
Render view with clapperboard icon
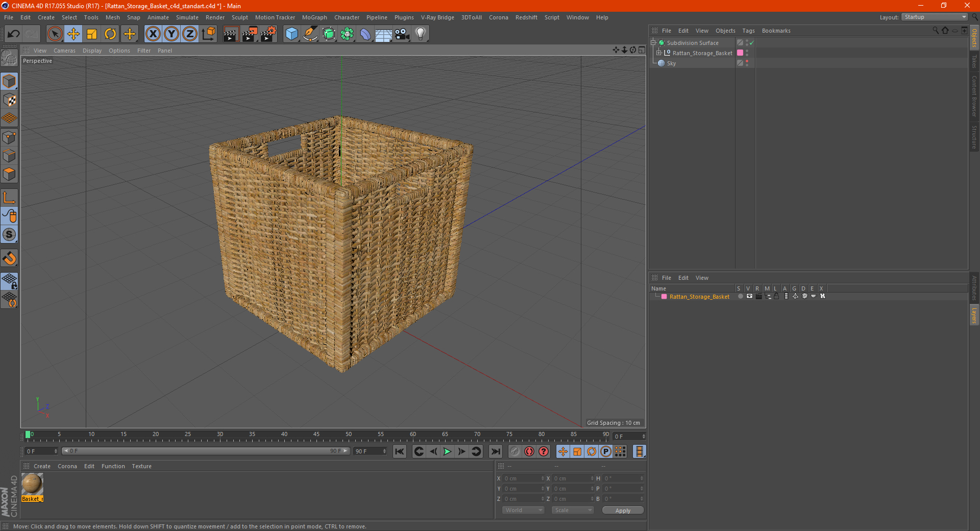point(231,34)
